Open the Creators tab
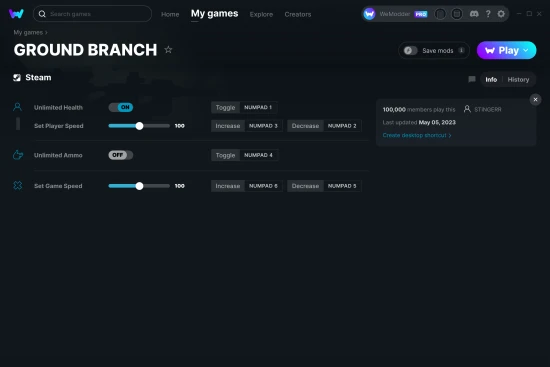Viewport: 550px width, 367px height. click(x=298, y=14)
